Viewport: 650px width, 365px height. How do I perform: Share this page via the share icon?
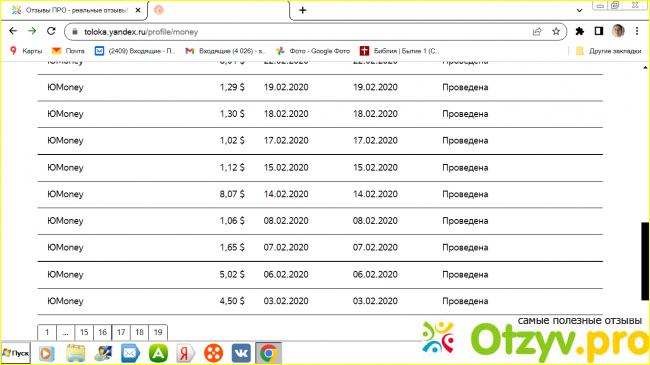[537, 32]
